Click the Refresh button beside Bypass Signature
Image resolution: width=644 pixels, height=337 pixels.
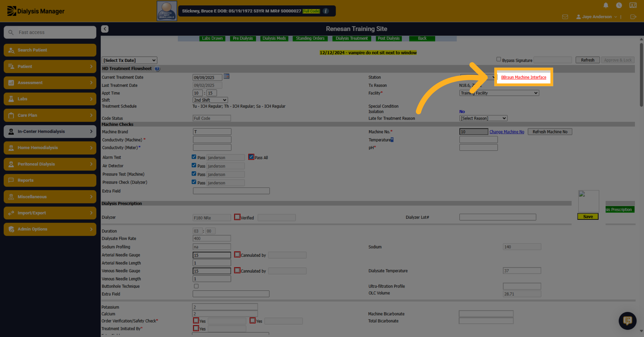(588, 60)
